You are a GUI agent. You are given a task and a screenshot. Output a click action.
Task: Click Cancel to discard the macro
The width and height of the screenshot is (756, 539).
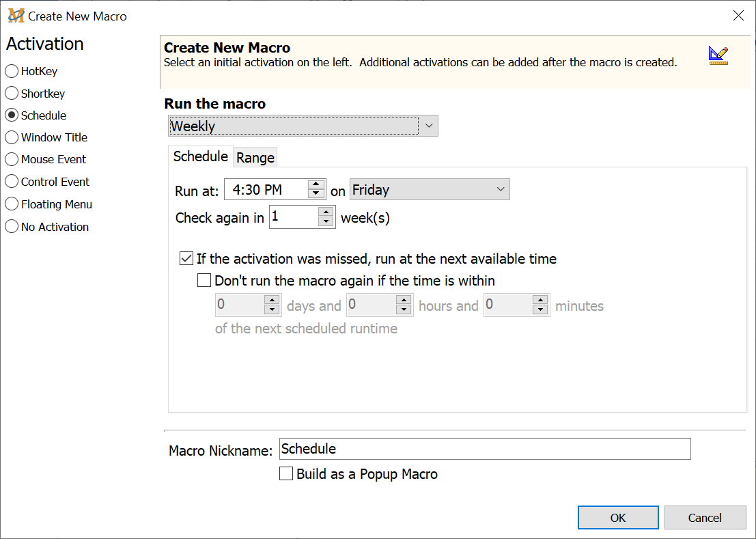(x=704, y=518)
